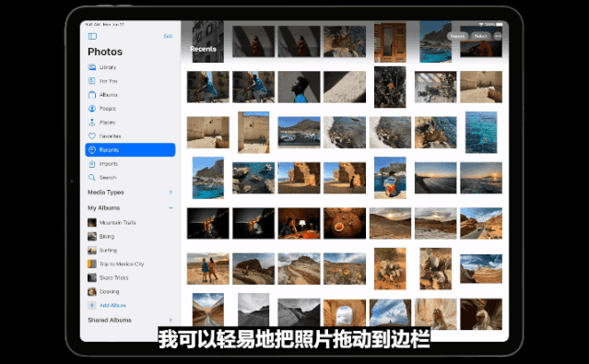Expand the Media Types section

(171, 193)
